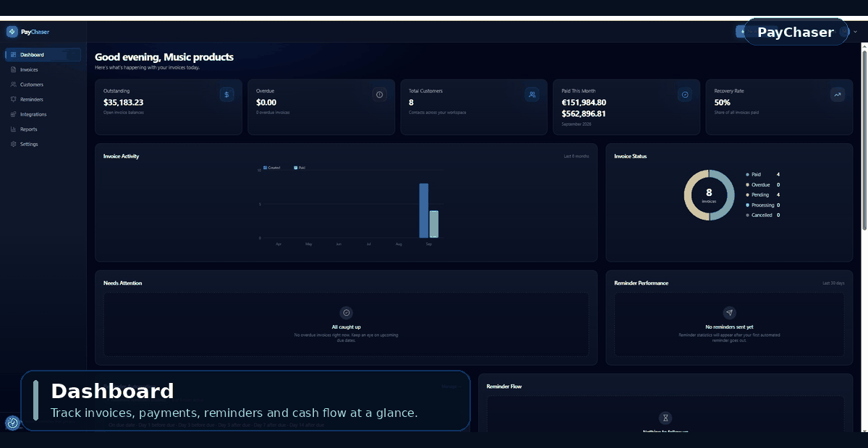868x448 pixels.
Task: Click the Total Customers count 8
Action: pyautogui.click(x=411, y=103)
